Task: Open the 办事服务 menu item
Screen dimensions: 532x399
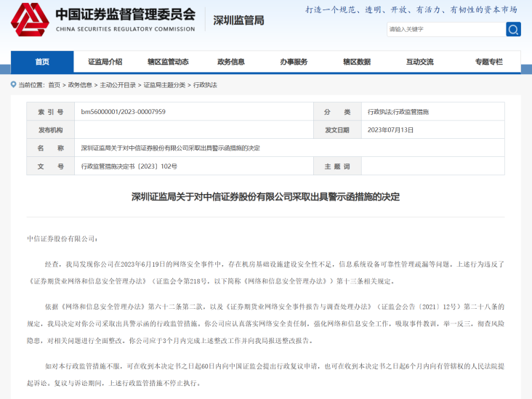Action: [x=294, y=62]
